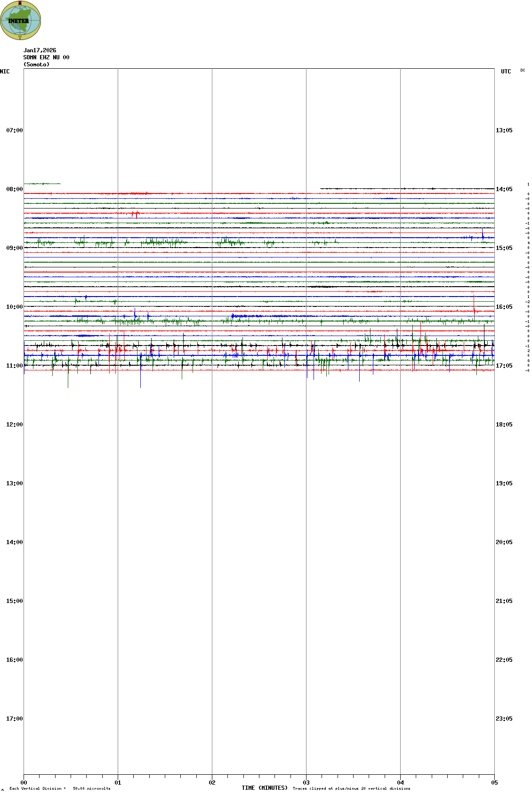532x795 pixels.
Task: Click the vertical division 50.00 microvolts note
Action: pyautogui.click(x=60, y=788)
